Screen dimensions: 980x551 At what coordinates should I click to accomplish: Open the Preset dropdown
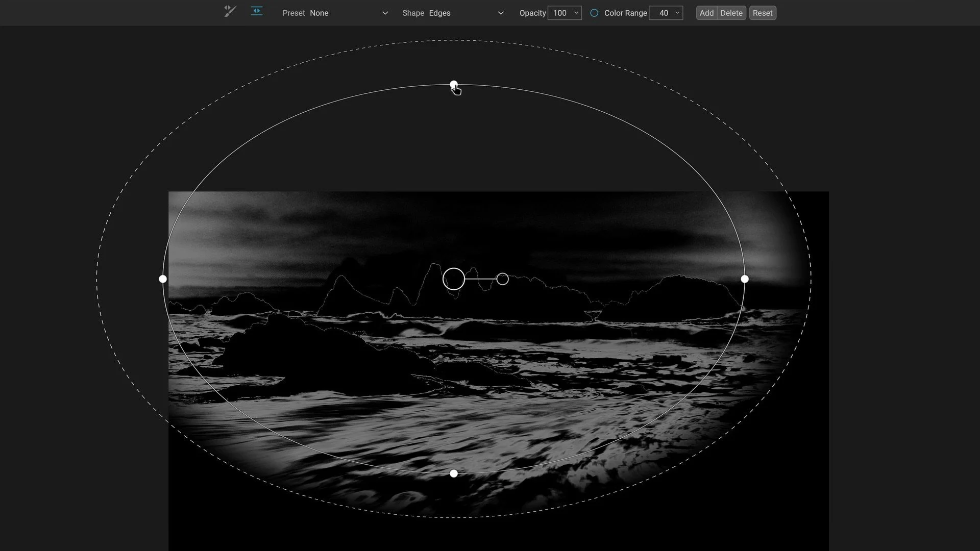coord(385,13)
